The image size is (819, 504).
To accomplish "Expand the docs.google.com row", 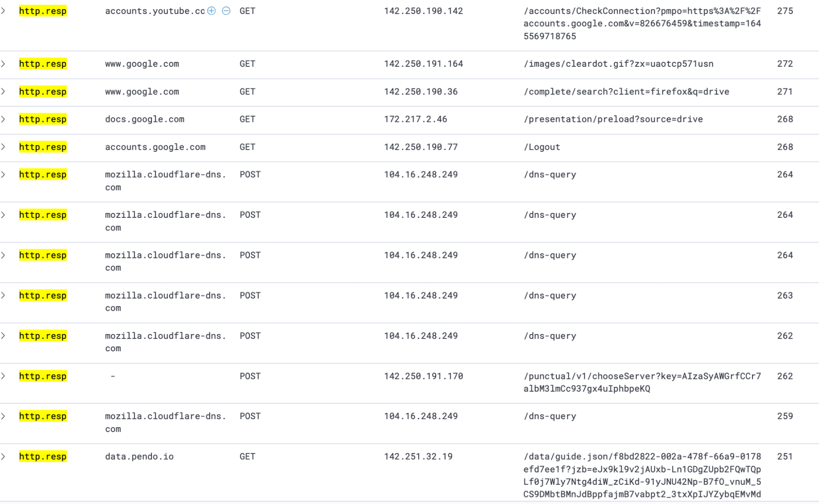I will click(3, 119).
